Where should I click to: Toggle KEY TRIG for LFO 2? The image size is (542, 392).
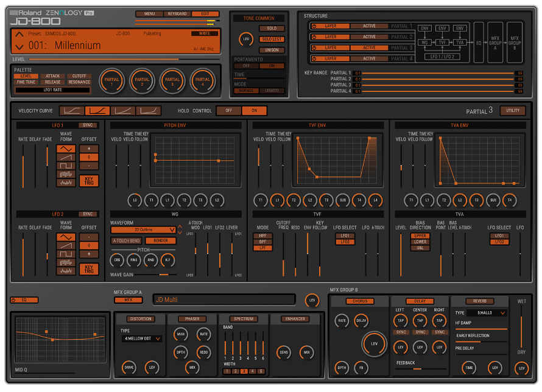point(89,269)
